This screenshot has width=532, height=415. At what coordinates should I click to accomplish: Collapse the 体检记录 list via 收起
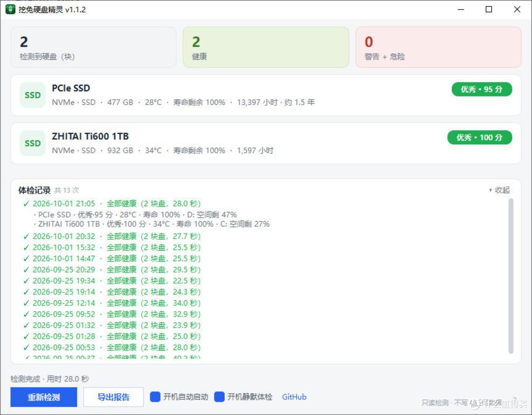click(500, 190)
